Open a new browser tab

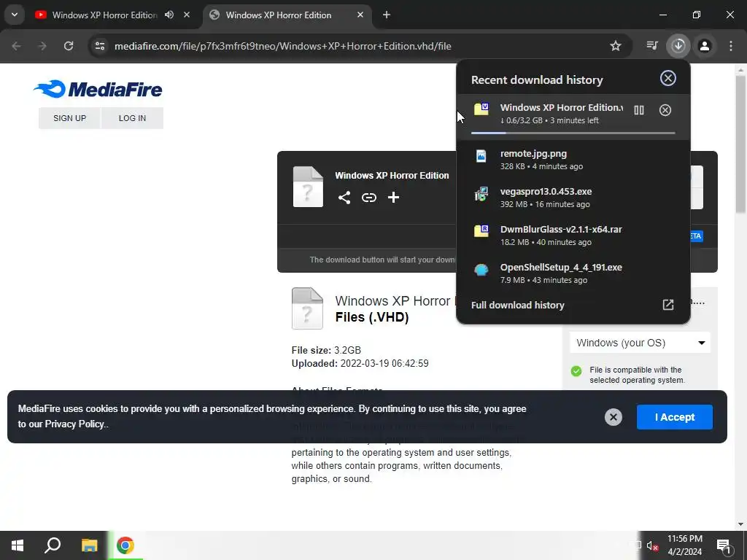click(x=387, y=15)
